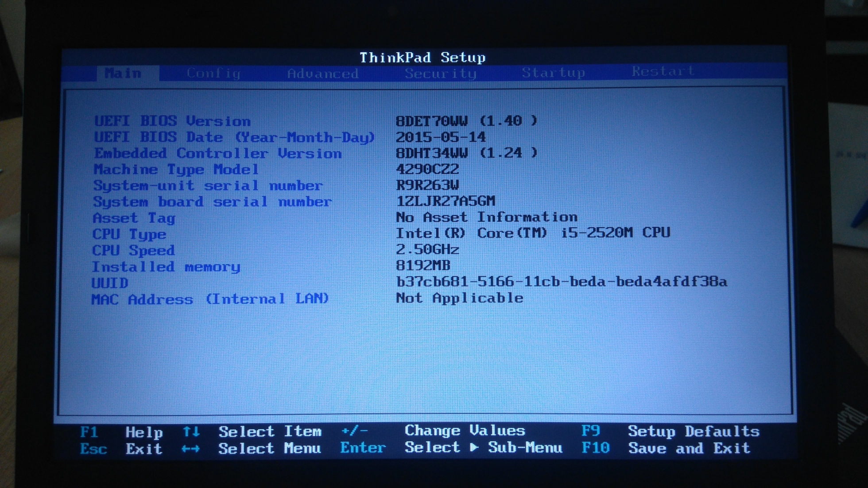Go to the Security tab
The height and width of the screenshot is (488, 868).
[441, 73]
